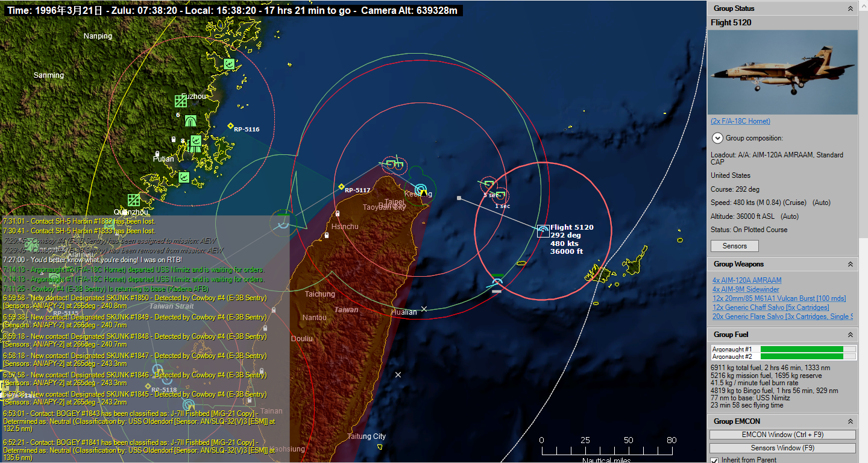Open the 20mm M61A1 Vulcan Burst link
The width and height of the screenshot is (868, 463).
point(779,298)
